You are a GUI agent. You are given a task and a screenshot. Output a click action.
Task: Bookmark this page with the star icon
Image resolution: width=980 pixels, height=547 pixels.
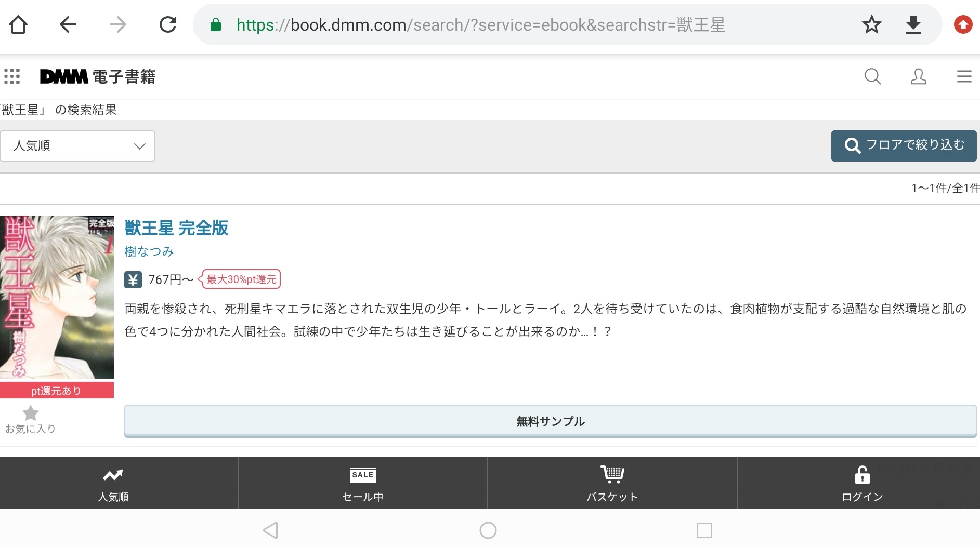871,24
